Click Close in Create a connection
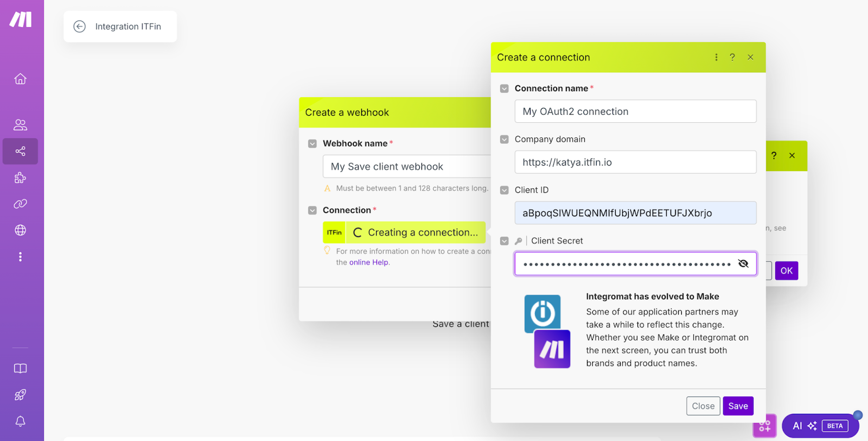Screen dimensions: 868x441 click(703, 406)
